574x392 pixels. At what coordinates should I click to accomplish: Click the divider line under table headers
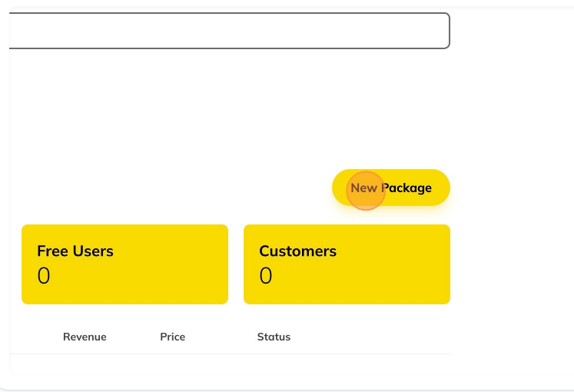click(x=230, y=354)
